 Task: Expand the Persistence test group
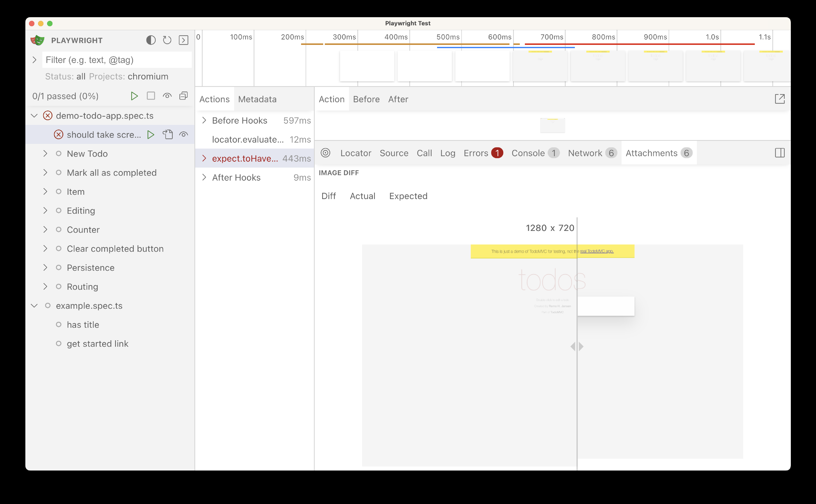(x=45, y=268)
